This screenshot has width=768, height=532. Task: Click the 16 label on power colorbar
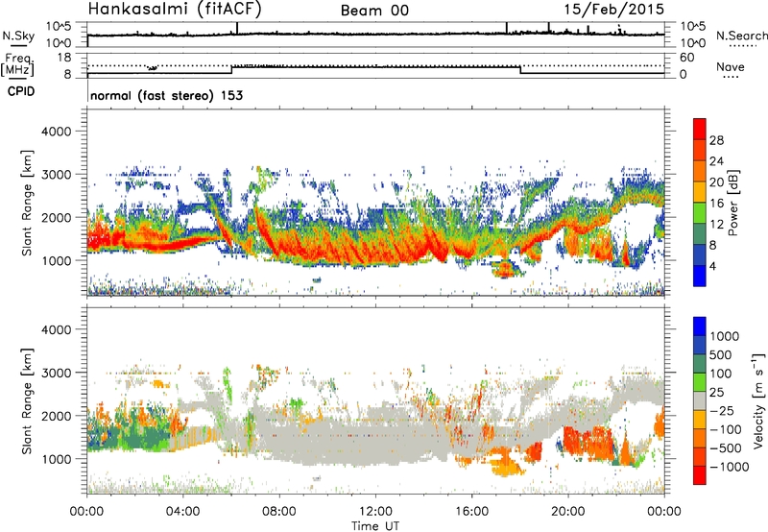pos(716,204)
